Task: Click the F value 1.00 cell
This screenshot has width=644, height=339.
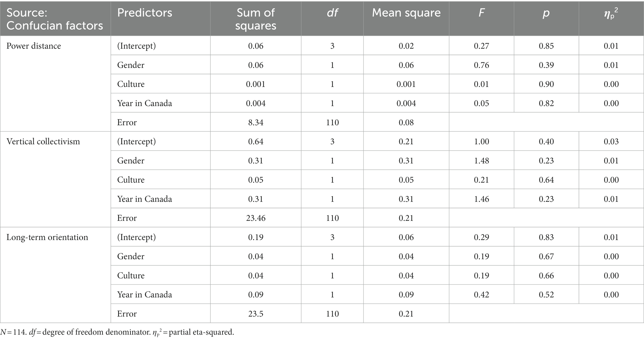Action: click(x=481, y=142)
